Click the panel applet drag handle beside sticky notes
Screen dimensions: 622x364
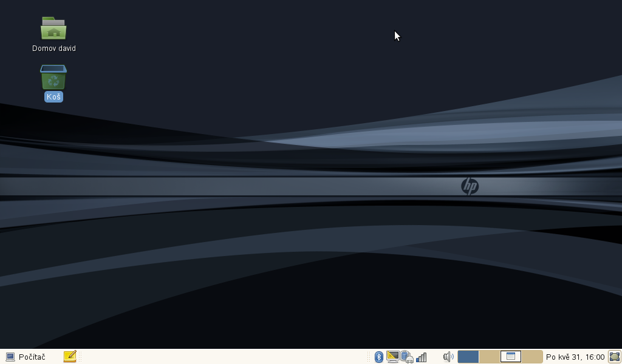pyautogui.click(x=80, y=357)
